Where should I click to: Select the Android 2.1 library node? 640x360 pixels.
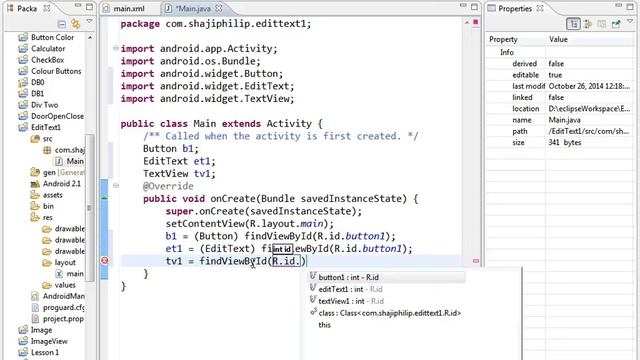62,184
